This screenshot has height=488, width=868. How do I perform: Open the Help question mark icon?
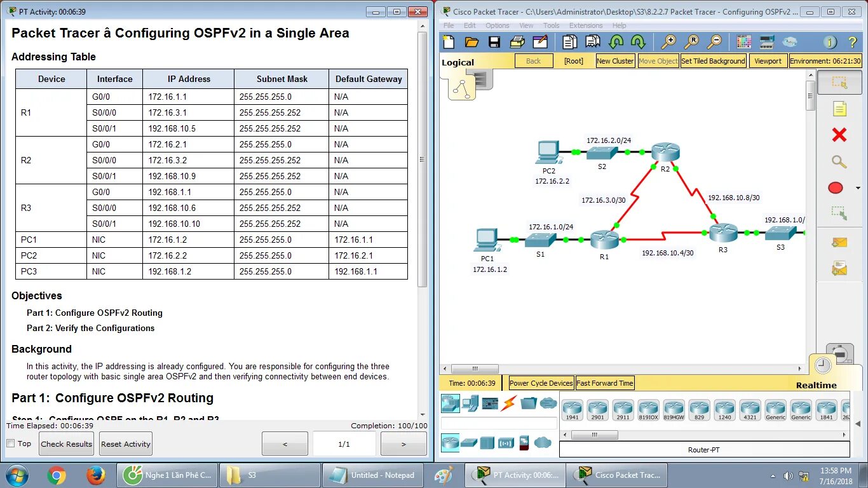pos(853,42)
